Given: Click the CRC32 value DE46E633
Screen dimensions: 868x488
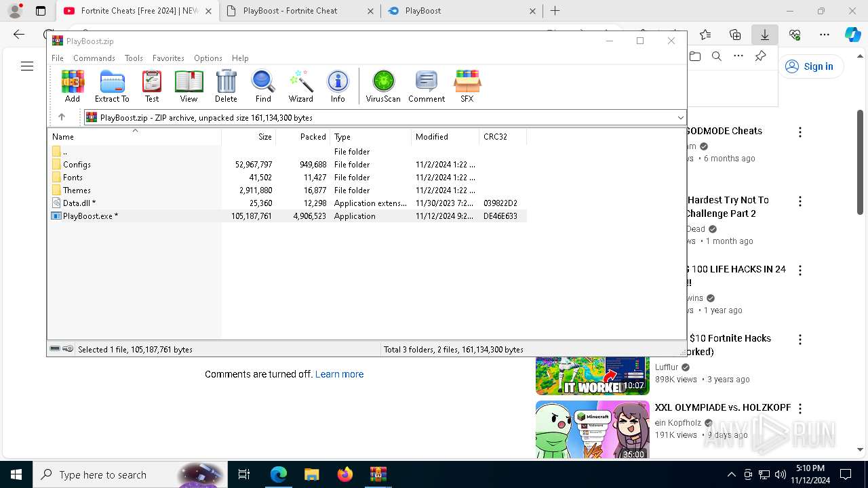Looking at the screenshot, I should coord(500,216).
